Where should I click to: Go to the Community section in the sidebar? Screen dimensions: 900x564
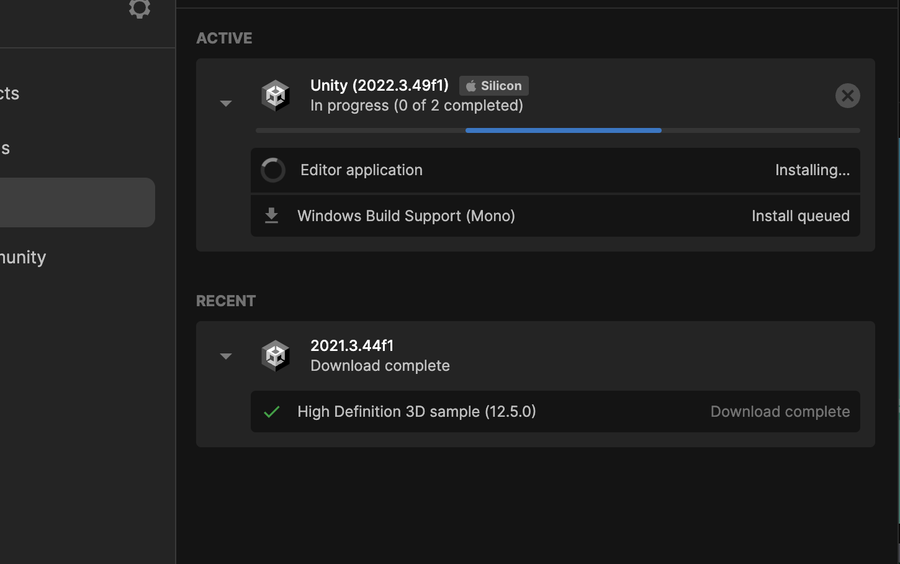point(23,257)
